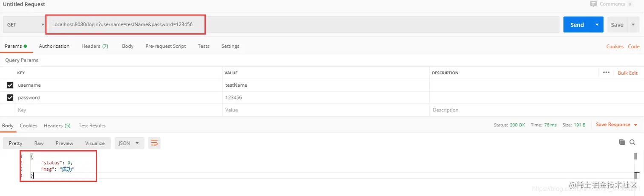Viewport: 644px width, 196px height.
Task: Select the Visualize view mode
Action: click(95, 143)
